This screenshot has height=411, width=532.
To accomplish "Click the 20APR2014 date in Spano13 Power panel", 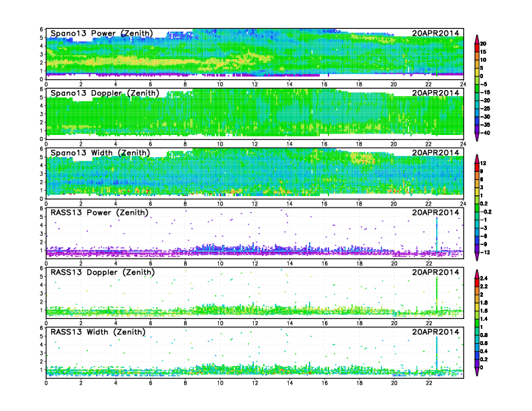I will (x=436, y=33).
